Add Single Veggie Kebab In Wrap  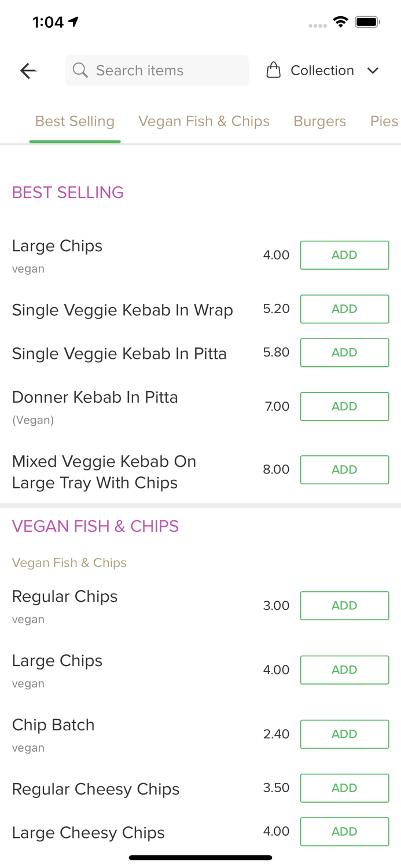[x=344, y=309]
